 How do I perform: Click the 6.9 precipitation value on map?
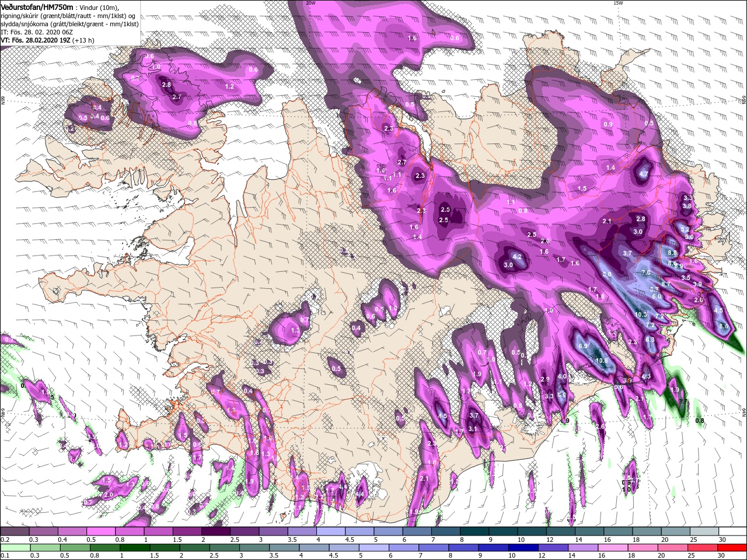(582, 346)
